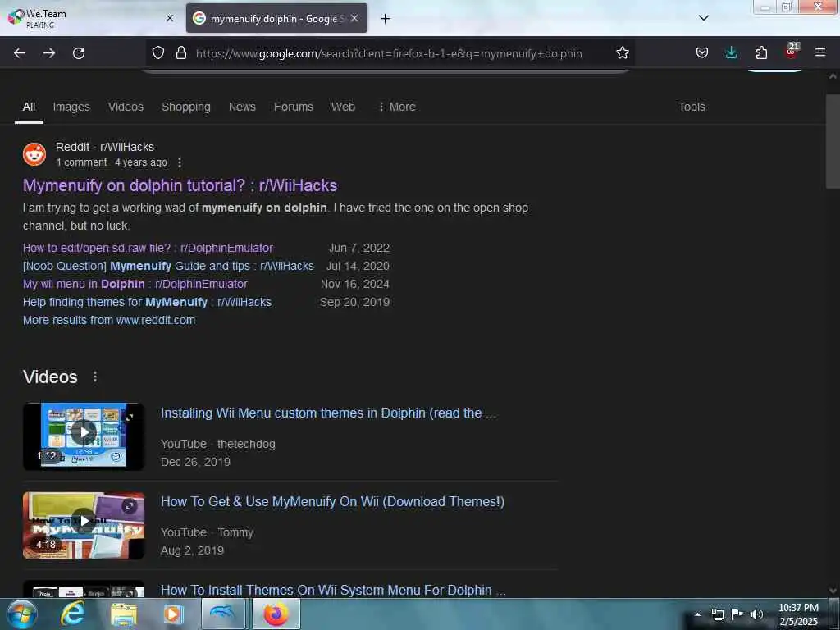Click the page vertical scrollbar thumb
The image size is (840, 630).
coord(833,141)
